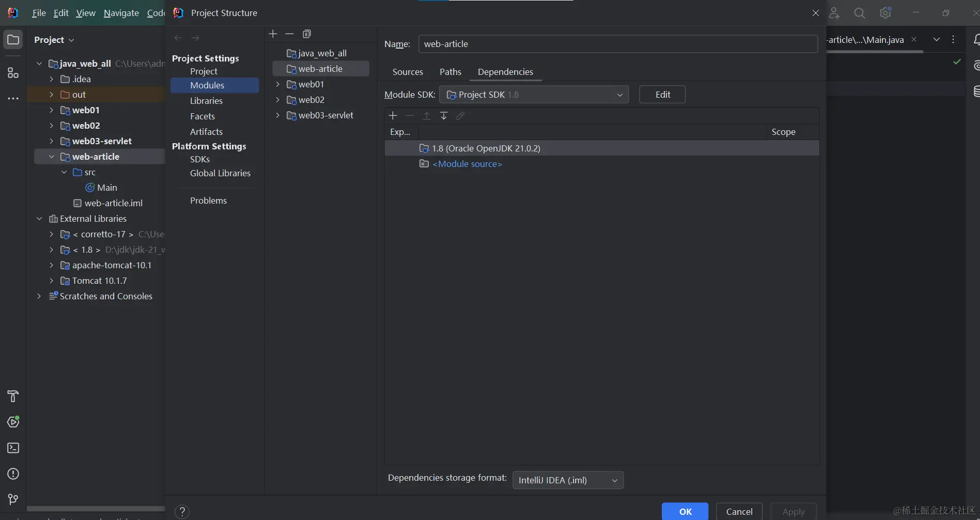
Task: Open the Edit menu
Action: (61, 13)
